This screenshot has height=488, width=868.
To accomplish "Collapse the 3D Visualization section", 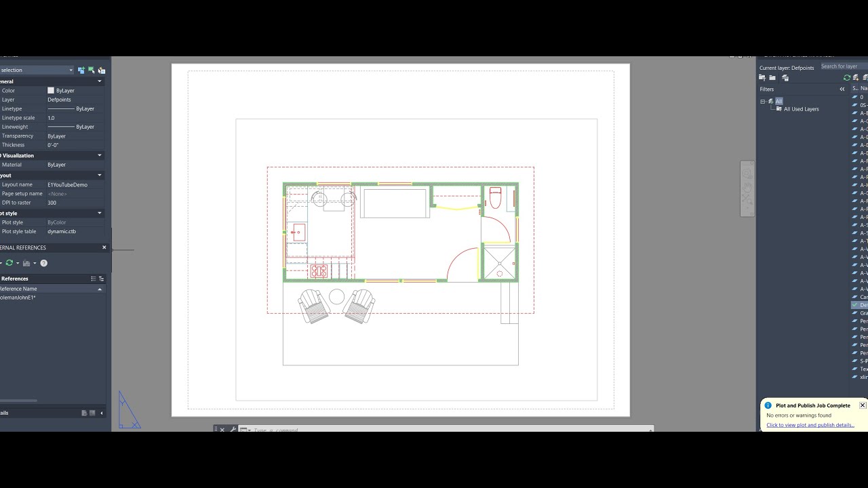I will pos(100,155).
